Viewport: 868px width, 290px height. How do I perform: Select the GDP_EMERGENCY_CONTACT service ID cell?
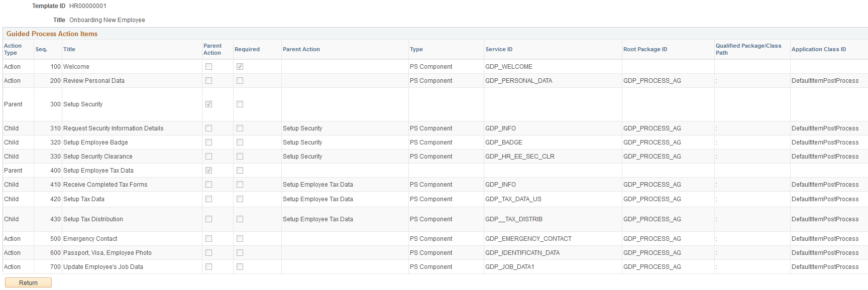tap(528, 239)
